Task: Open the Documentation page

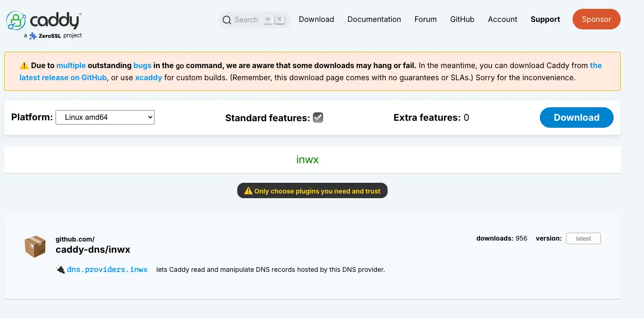Action: tap(374, 19)
